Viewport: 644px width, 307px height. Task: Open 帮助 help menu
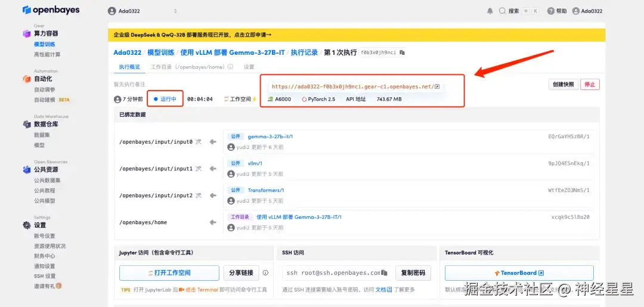tap(557, 11)
